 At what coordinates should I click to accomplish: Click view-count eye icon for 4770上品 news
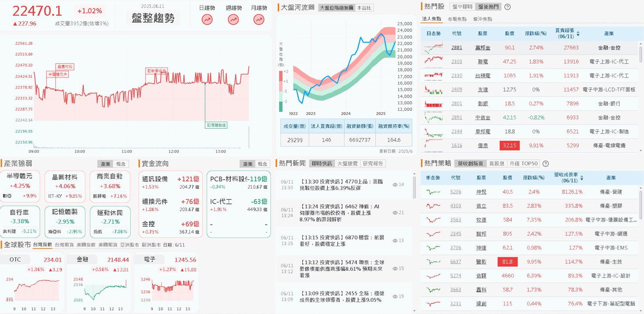point(395,184)
